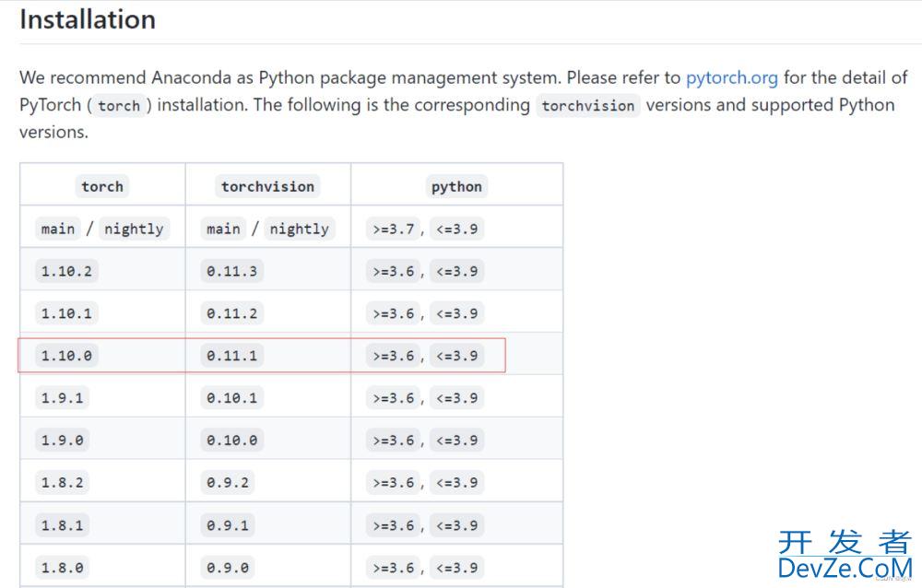The width and height of the screenshot is (922, 588).
Task: Select highlighted torchvision version 0.11.1
Action: (231, 356)
